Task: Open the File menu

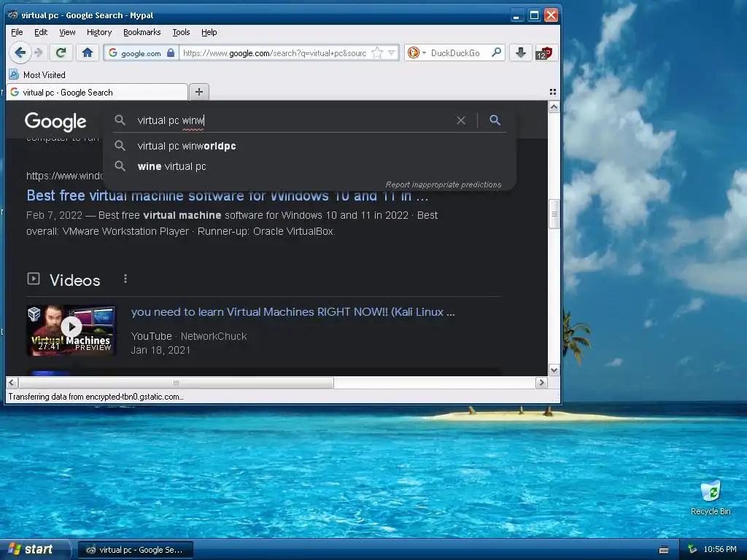Action: point(17,32)
